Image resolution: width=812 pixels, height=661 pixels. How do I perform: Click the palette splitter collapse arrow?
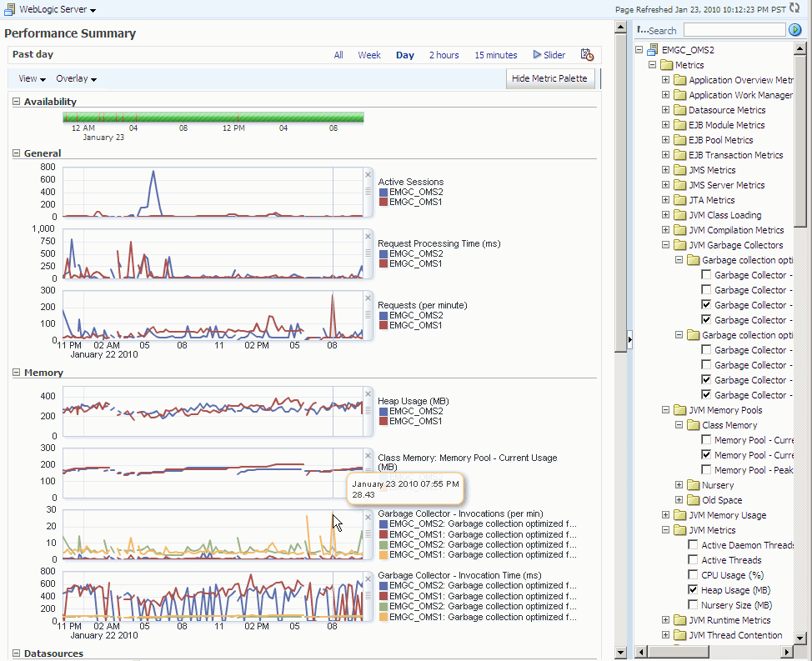(x=629, y=339)
